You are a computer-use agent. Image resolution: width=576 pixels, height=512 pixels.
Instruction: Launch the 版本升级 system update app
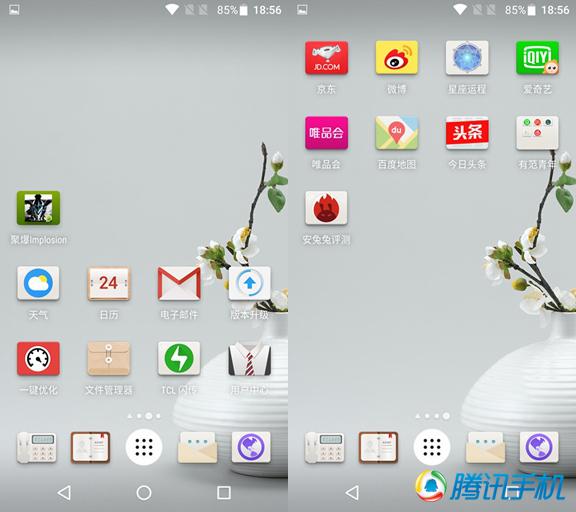[249, 283]
